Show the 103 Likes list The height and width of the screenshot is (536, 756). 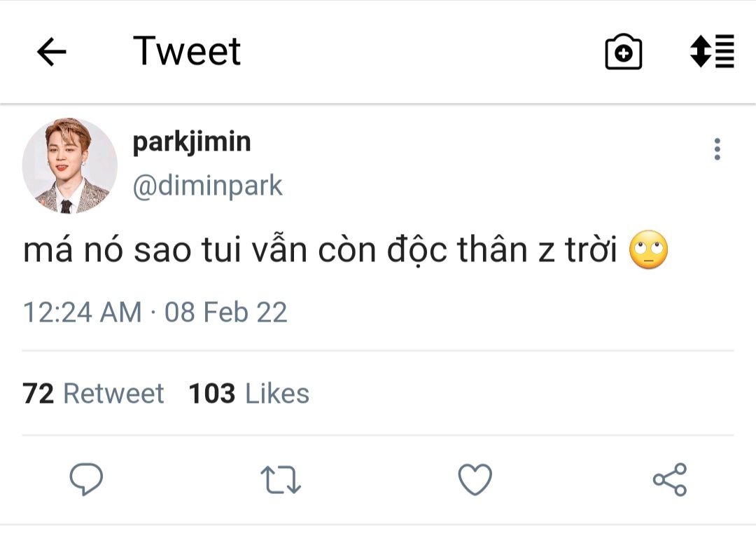pyautogui.click(x=248, y=394)
